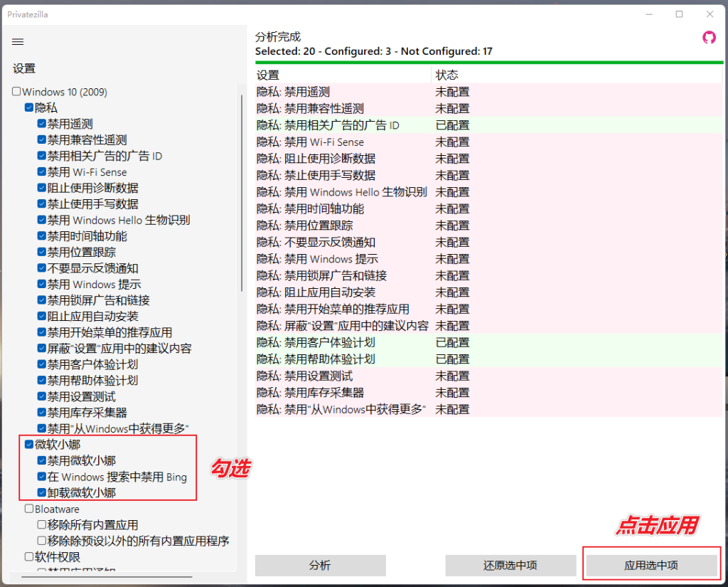Uncheck the 微软小娜 category
Screen dimensions: 728x587
click(x=29, y=444)
